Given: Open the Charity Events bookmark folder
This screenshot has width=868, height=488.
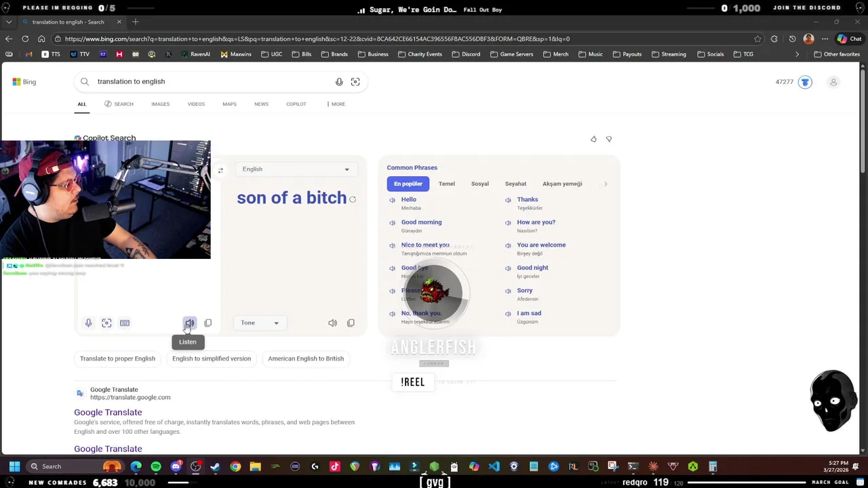Looking at the screenshot, I should (420, 54).
